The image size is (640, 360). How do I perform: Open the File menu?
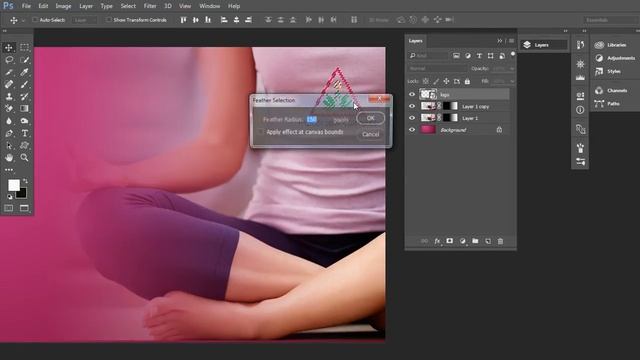click(x=26, y=6)
